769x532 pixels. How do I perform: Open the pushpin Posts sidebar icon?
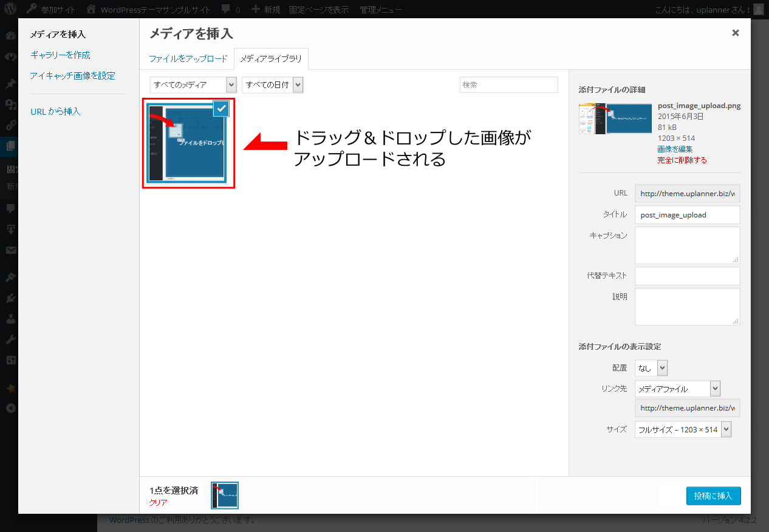pos(10,84)
